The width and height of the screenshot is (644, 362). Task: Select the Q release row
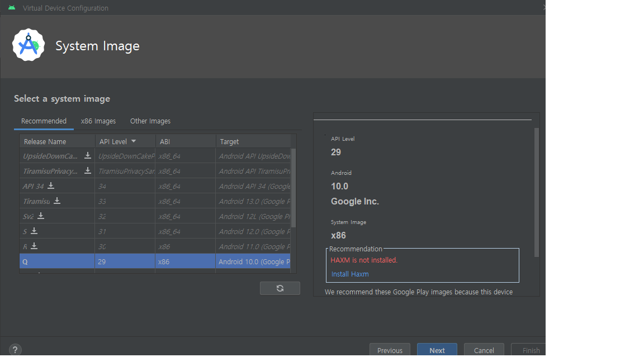coord(155,261)
